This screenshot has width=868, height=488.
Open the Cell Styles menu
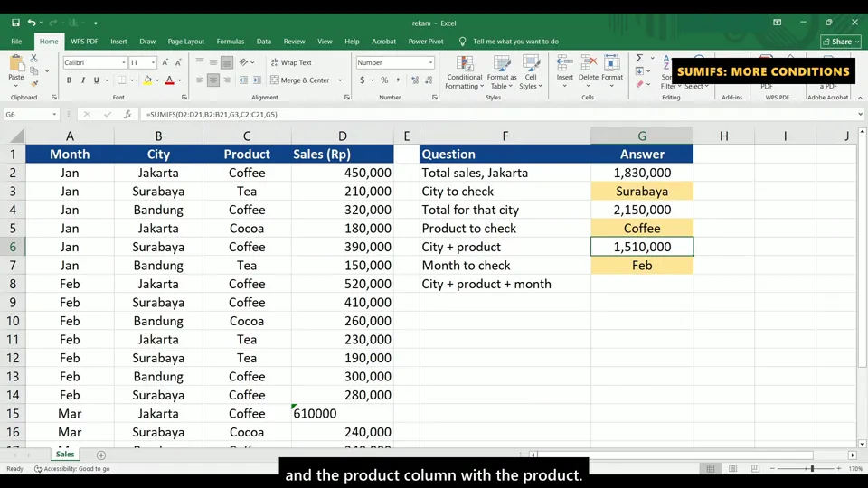click(x=531, y=72)
